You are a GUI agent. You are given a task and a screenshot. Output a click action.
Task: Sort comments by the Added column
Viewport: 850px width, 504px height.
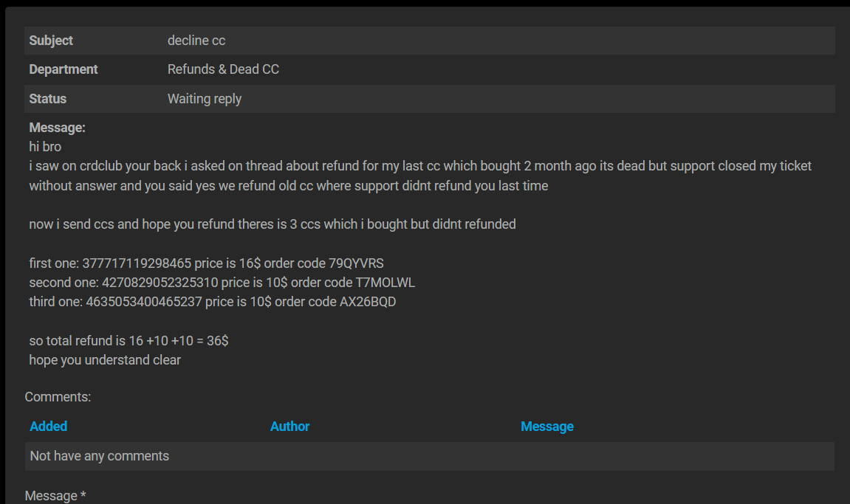coord(48,427)
